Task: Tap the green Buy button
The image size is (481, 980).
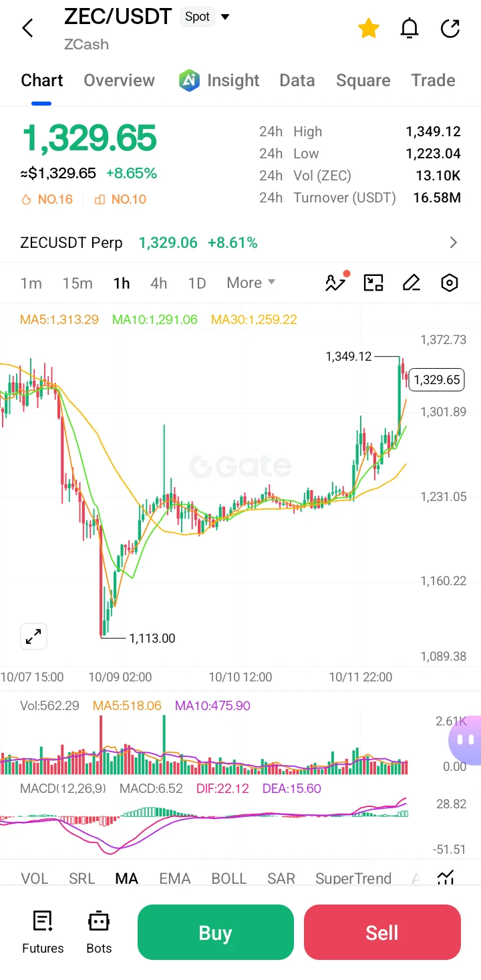Action: coord(216,932)
